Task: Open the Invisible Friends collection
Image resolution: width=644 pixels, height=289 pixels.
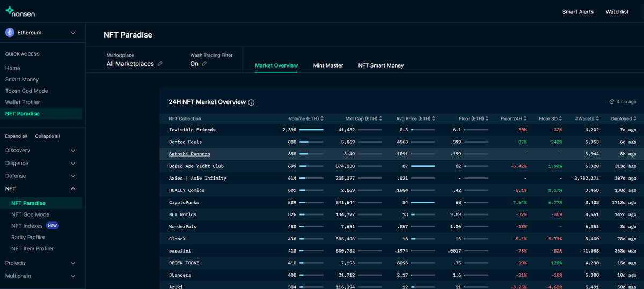Action: [192, 130]
